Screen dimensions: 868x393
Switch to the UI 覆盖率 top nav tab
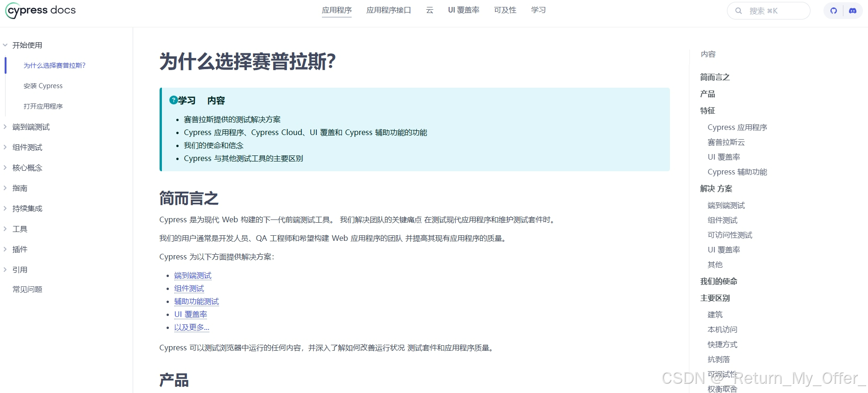(x=463, y=10)
